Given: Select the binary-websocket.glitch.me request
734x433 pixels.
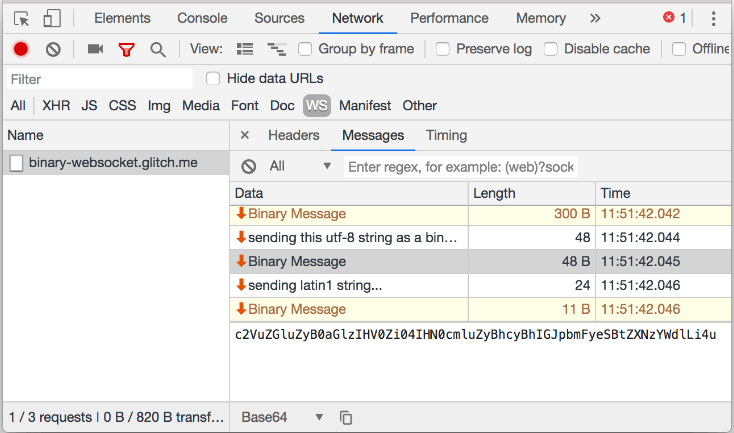Looking at the screenshot, I should pos(113,162).
